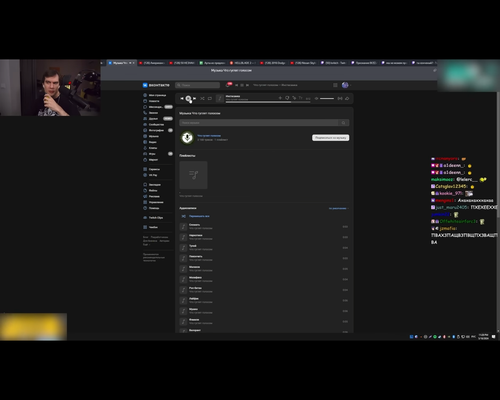This screenshot has width=500, height=400.
Task: Click the VKontakte logo in the header
Action: click(156, 85)
